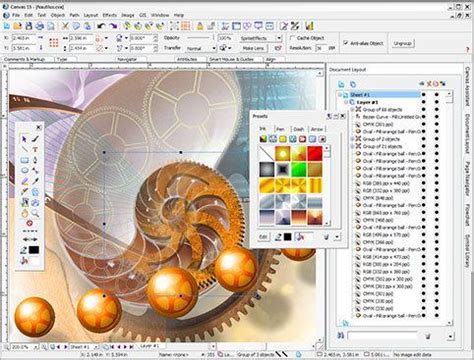Pick the Oval tool in toolbox

[24, 171]
